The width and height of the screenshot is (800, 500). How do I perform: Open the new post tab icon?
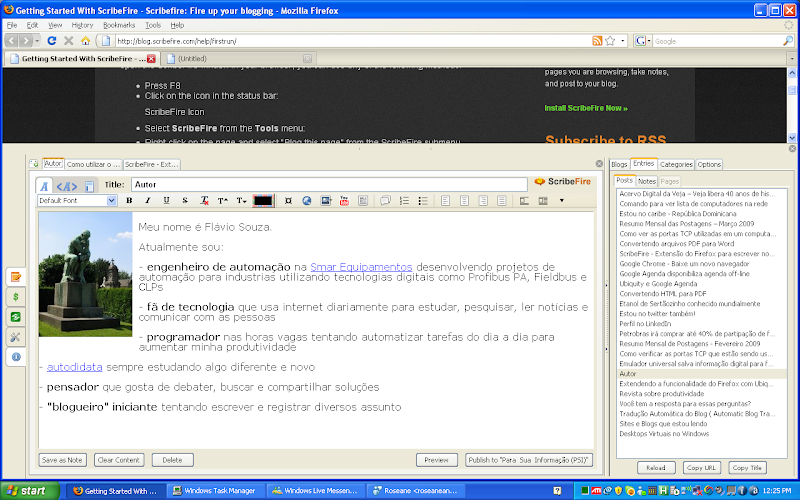pyautogui.click(x=34, y=164)
